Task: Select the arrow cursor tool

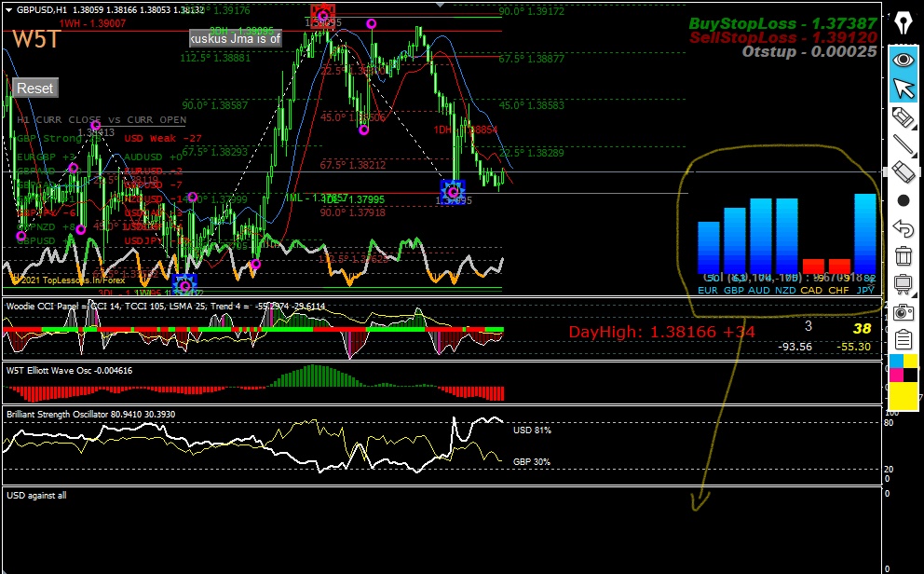Action: pyautogui.click(x=903, y=89)
